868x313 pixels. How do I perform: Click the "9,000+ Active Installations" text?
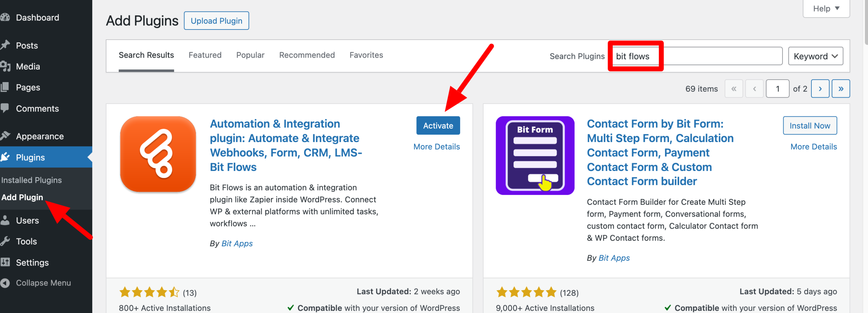click(x=545, y=308)
